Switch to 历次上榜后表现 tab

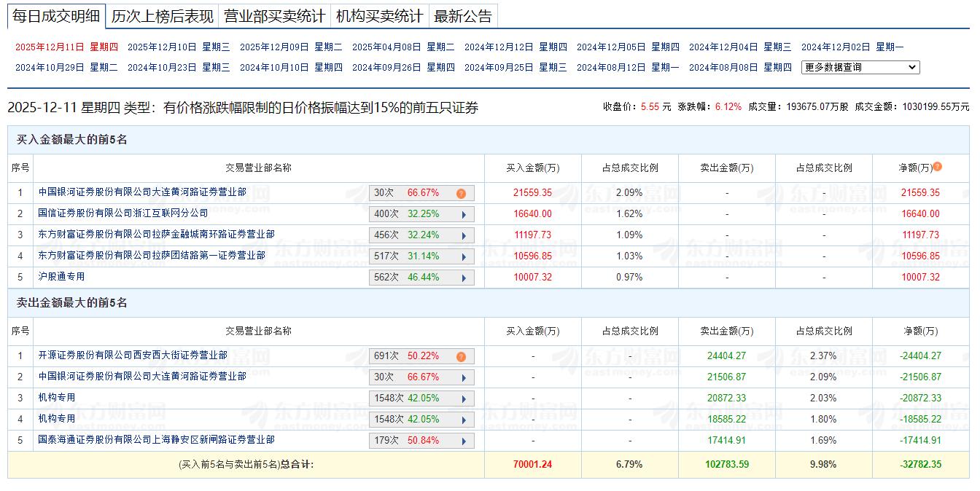coord(163,16)
